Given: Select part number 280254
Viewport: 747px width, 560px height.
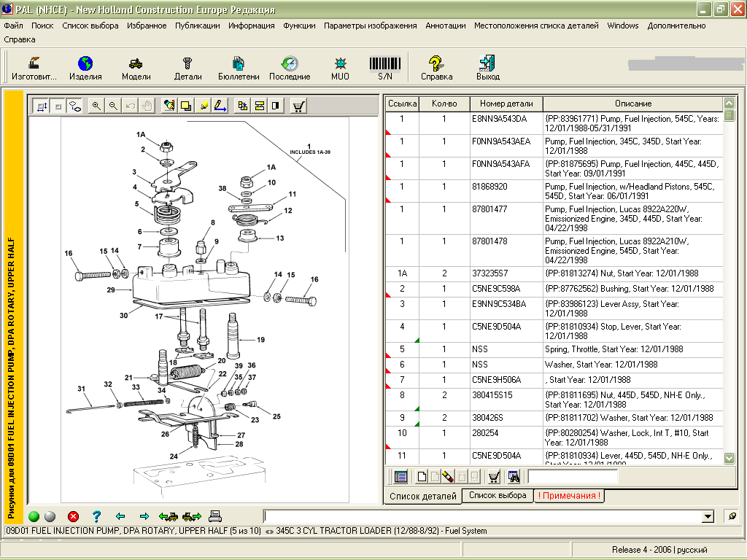Looking at the screenshot, I should (485, 433).
